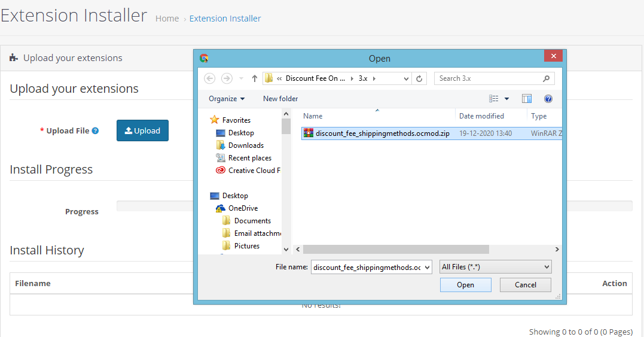644x337 pixels.
Task: Go forward using the dialog forward arrow
Action: click(x=227, y=78)
